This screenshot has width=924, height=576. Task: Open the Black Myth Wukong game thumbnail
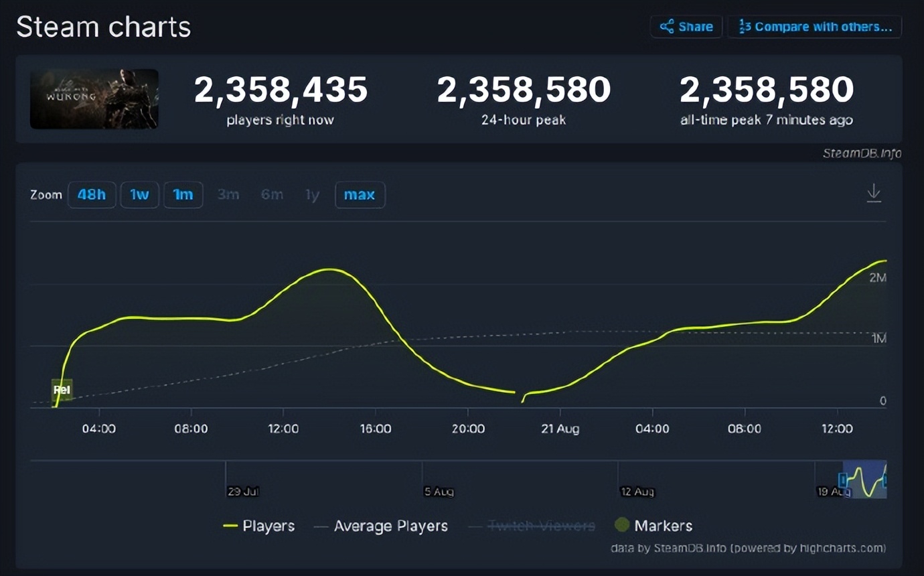pyautogui.click(x=94, y=98)
